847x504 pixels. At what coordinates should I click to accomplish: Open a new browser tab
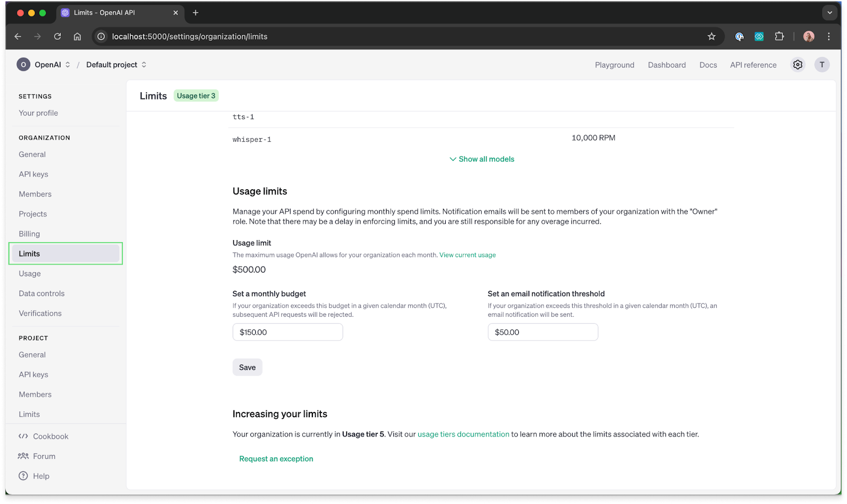pos(195,13)
